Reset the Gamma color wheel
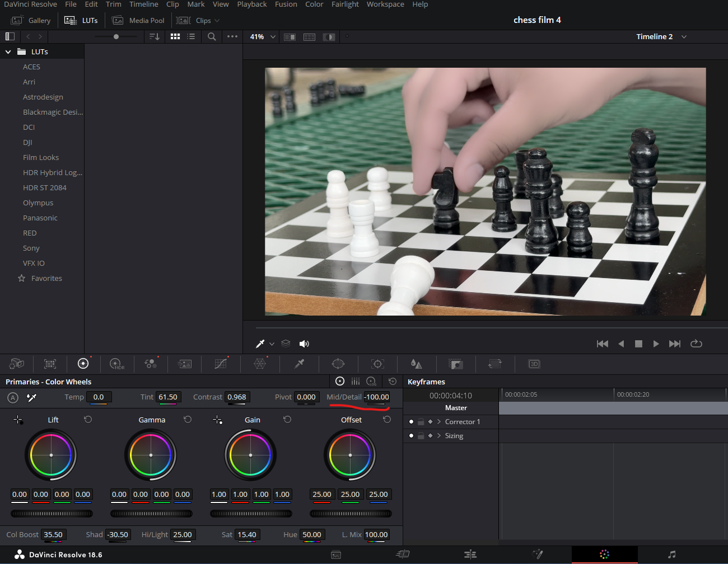728x564 pixels. (188, 420)
